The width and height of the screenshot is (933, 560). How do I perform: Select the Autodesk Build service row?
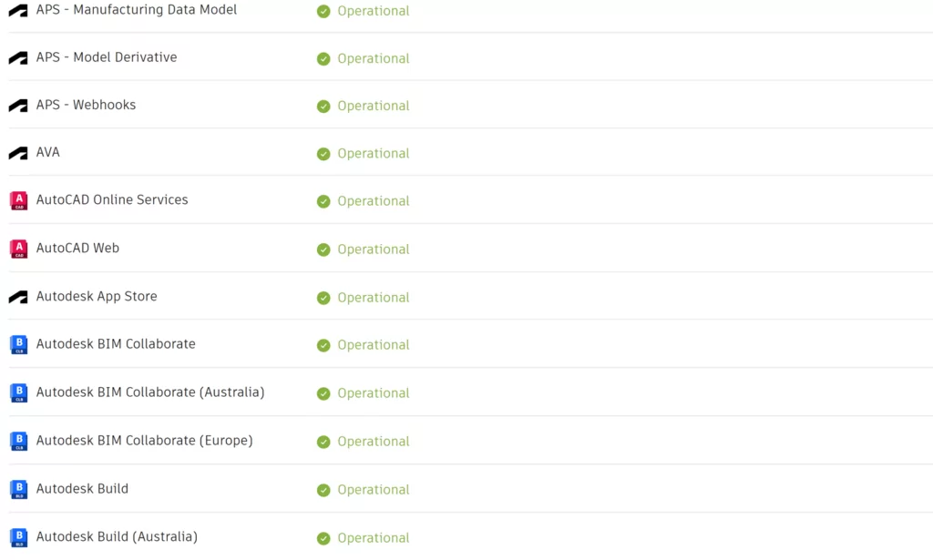82,489
